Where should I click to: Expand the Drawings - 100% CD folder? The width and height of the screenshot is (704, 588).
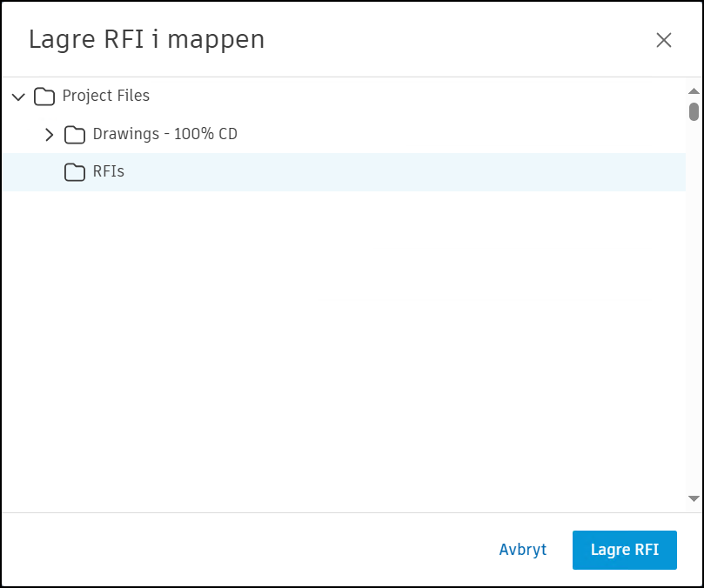50,135
